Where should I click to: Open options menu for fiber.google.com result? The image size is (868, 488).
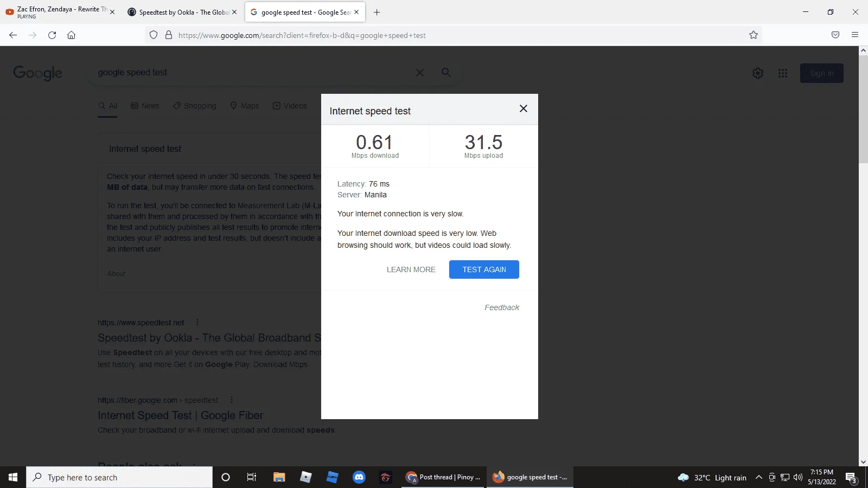tap(232, 400)
